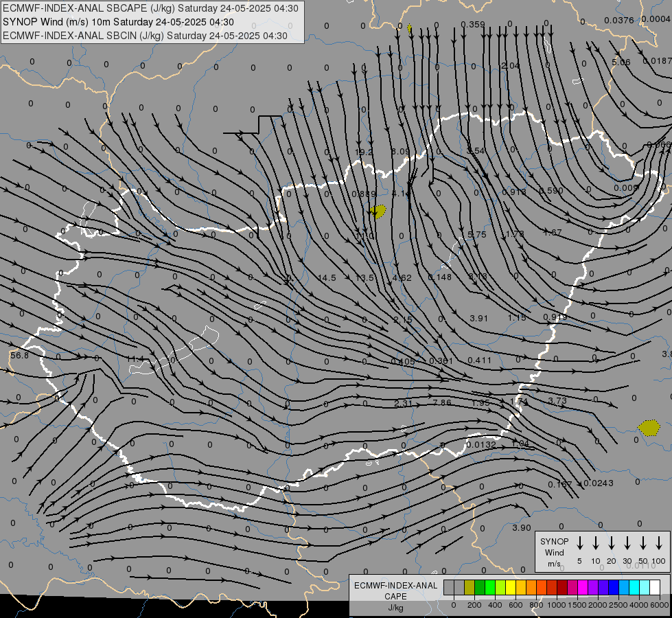Click the map value 4.62
Viewport: 672px width, 618px height.
point(402,278)
